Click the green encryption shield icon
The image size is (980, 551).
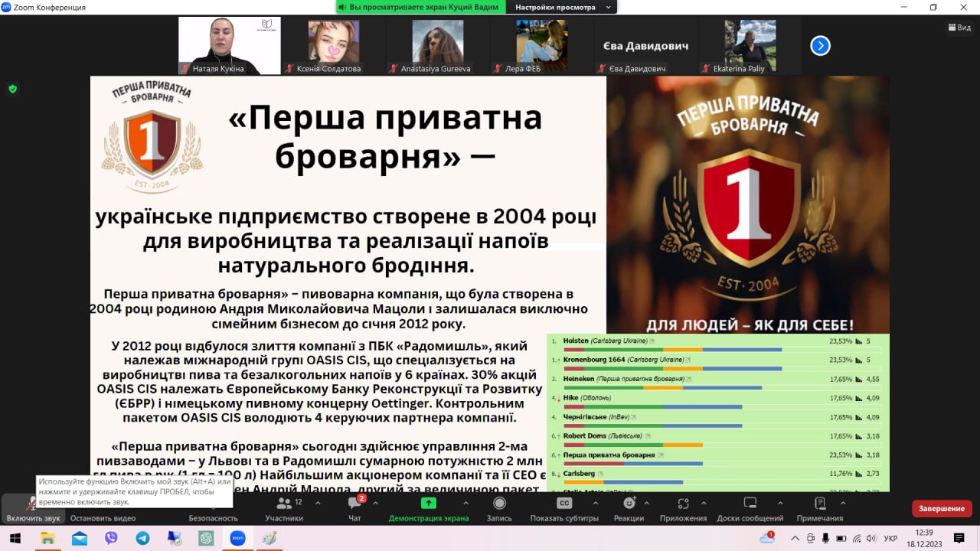pyautogui.click(x=12, y=89)
